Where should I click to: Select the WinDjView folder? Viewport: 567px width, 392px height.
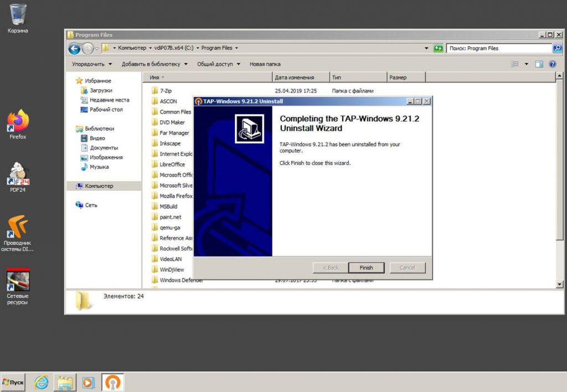168,270
